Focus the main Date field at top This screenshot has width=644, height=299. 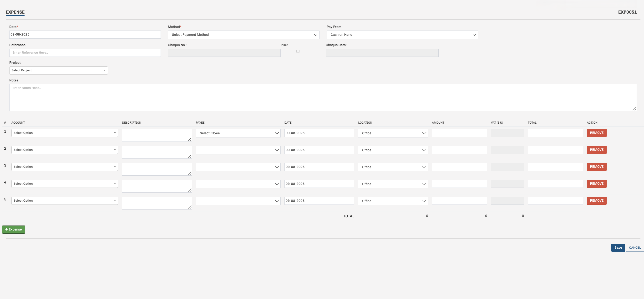[x=85, y=35]
